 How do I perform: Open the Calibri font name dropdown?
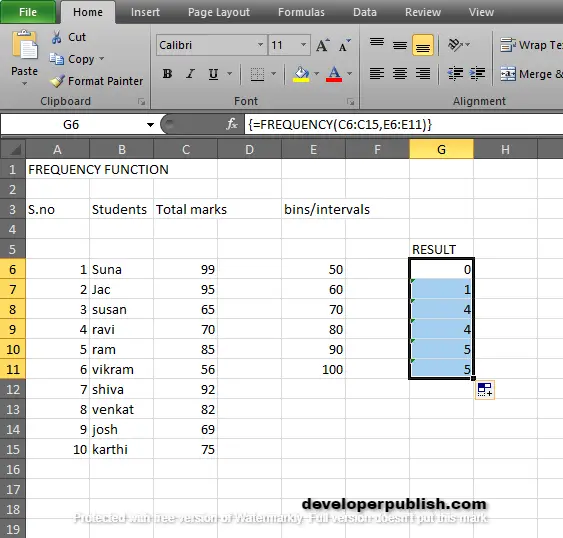pos(260,45)
